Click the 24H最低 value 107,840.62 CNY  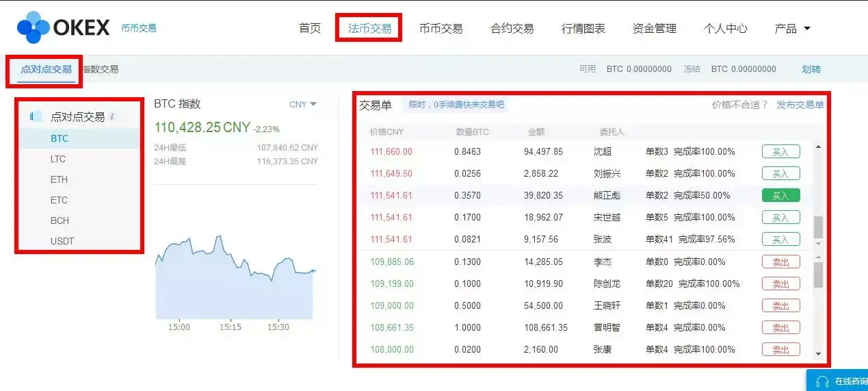click(x=287, y=148)
